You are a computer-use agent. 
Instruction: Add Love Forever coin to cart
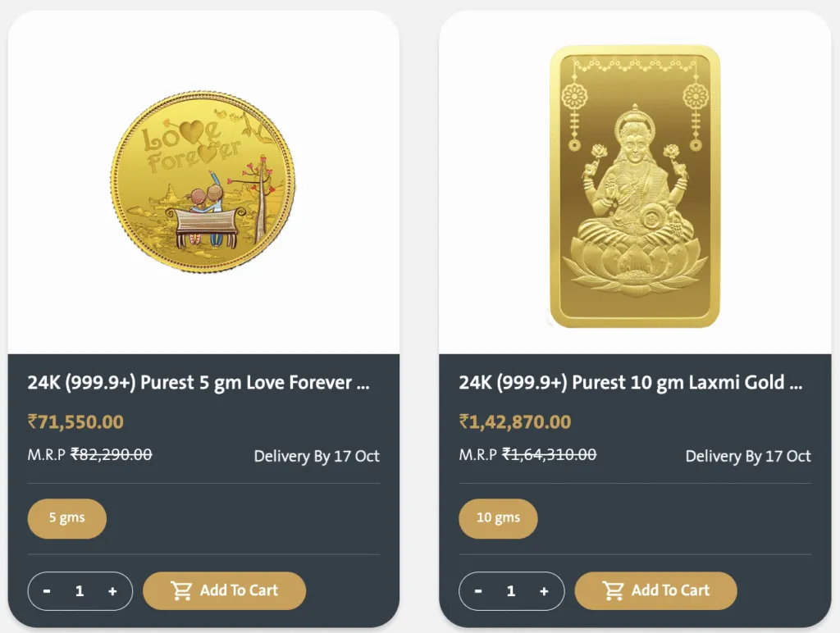[225, 590]
